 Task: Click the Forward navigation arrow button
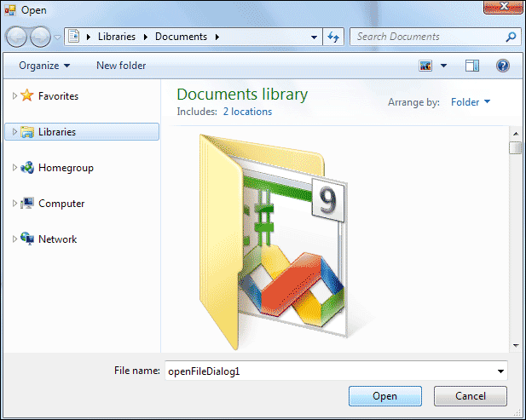[x=40, y=37]
